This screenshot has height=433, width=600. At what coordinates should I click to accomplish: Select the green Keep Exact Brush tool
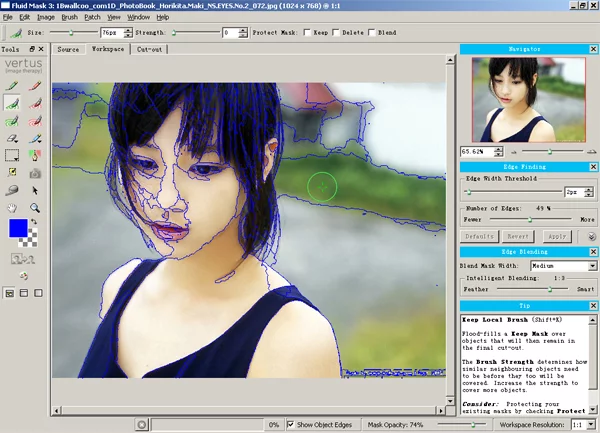(x=12, y=85)
